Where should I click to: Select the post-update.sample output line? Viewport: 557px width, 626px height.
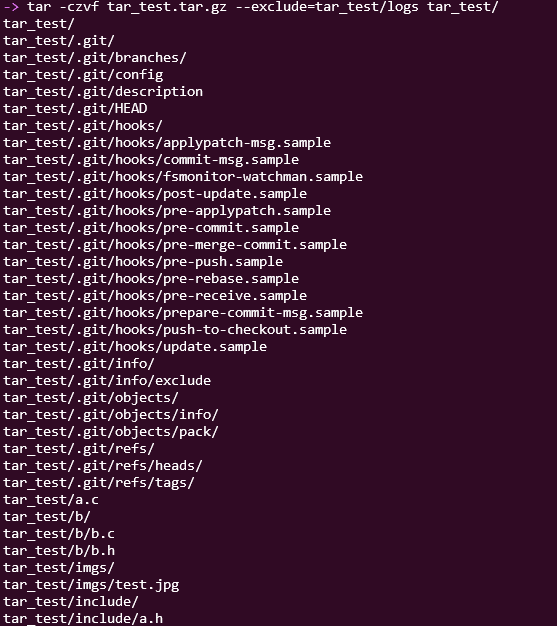(x=155, y=194)
